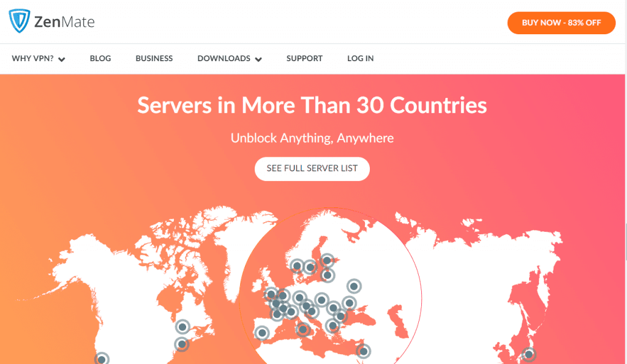Image resolution: width=627 pixels, height=364 pixels.
Task: Select the Israel server marker near Mediterranean
Action: [x=364, y=352]
